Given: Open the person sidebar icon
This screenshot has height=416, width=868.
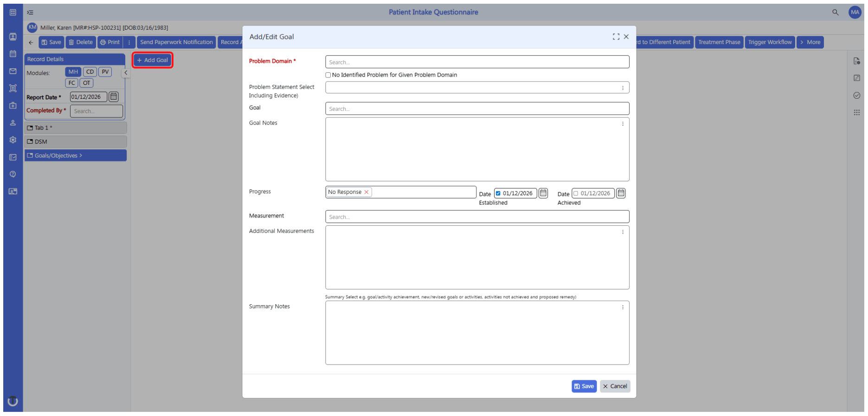Looking at the screenshot, I should (x=13, y=123).
